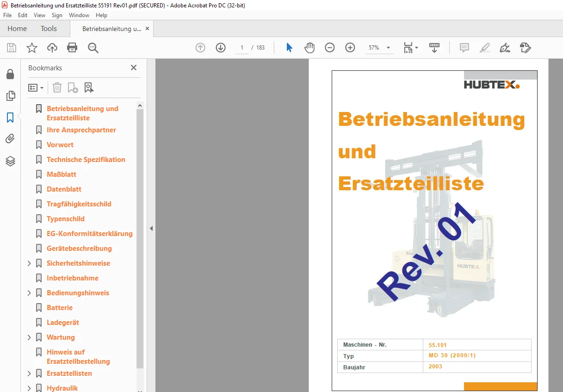This screenshot has width=563, height=392.
Task: Open the security lock panel
Action: click(10, 74)
